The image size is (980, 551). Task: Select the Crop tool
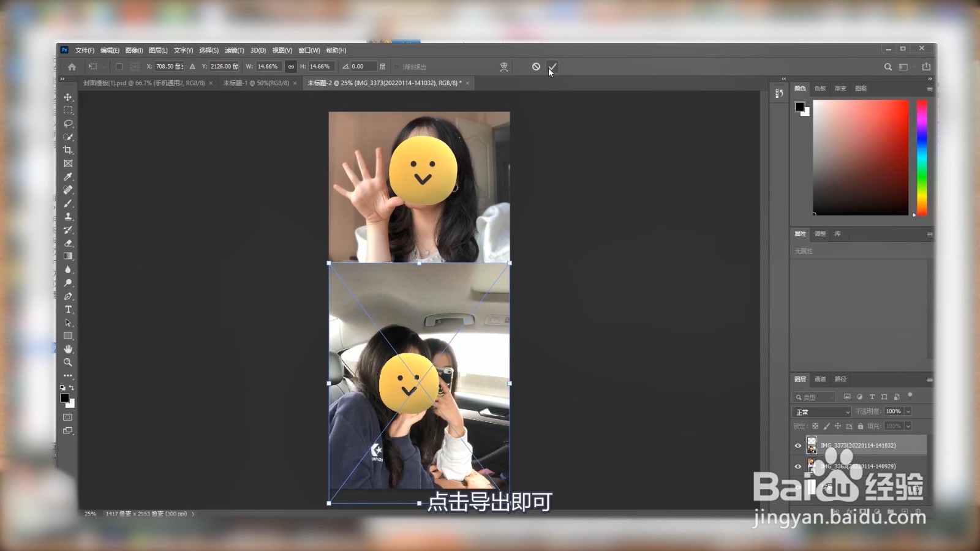click(x=69, y=150)
